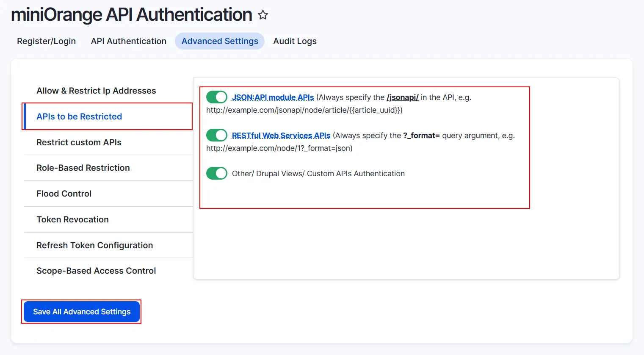The width and height of the screenshot is (644, 355).
Task: Select Scope-Based Access Control
Action: pyautogui.click(x=96, y=271)
